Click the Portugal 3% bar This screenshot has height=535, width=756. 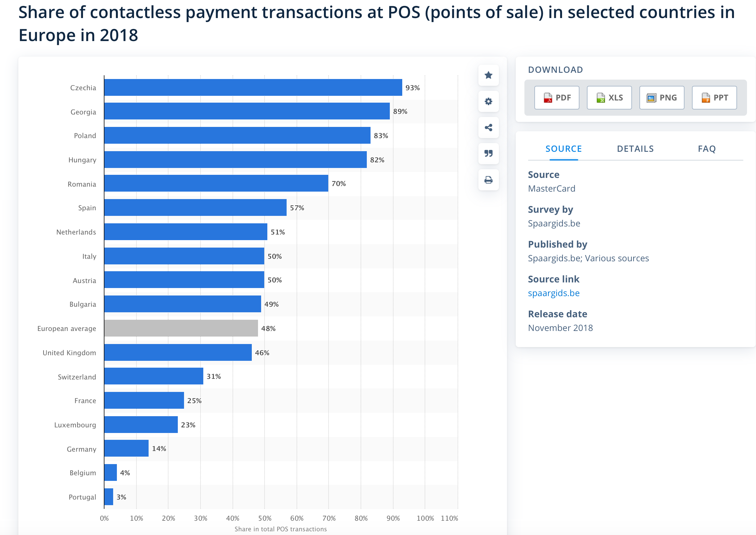(x=109, y=497)
